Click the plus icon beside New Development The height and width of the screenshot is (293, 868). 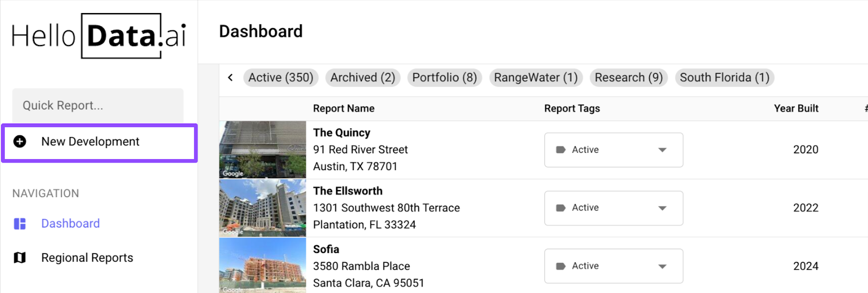pos(20,141)
